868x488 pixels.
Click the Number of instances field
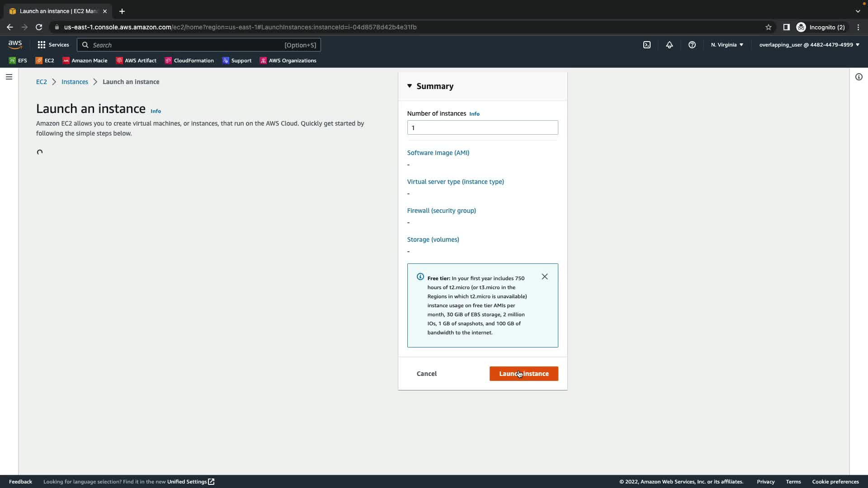482,127
